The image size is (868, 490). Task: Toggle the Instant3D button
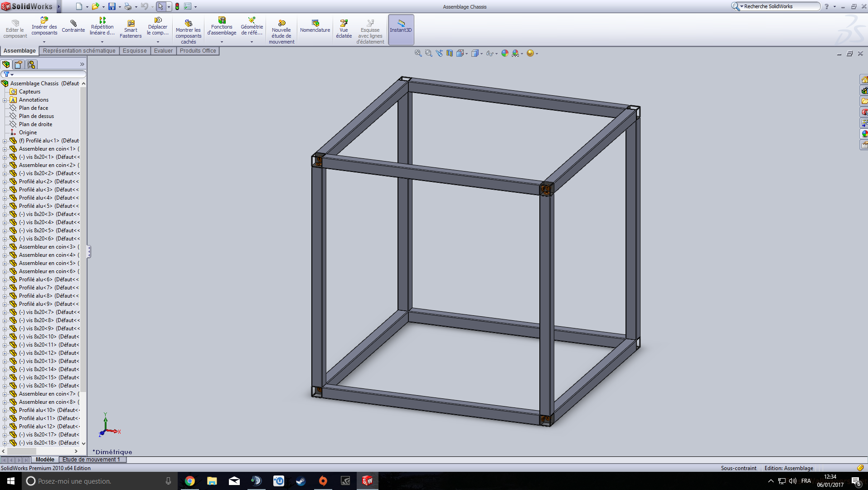pos(401,29)
